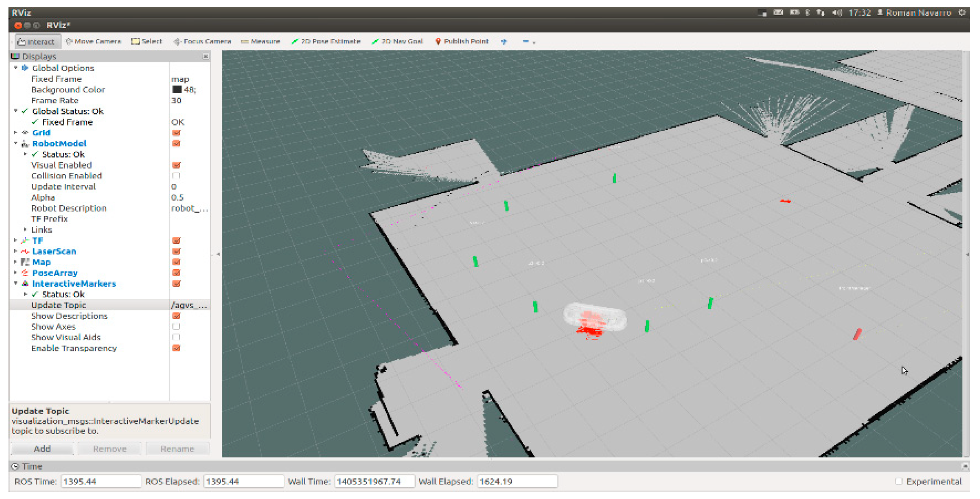This screenshot has height=499, width=980.
Task: Toggle the Show Axes checkbox
Action: (176, 326)
